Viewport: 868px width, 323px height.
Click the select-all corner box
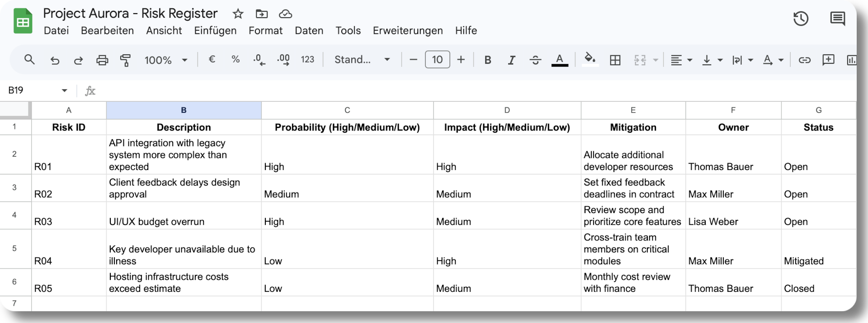[x=15, y=110]
